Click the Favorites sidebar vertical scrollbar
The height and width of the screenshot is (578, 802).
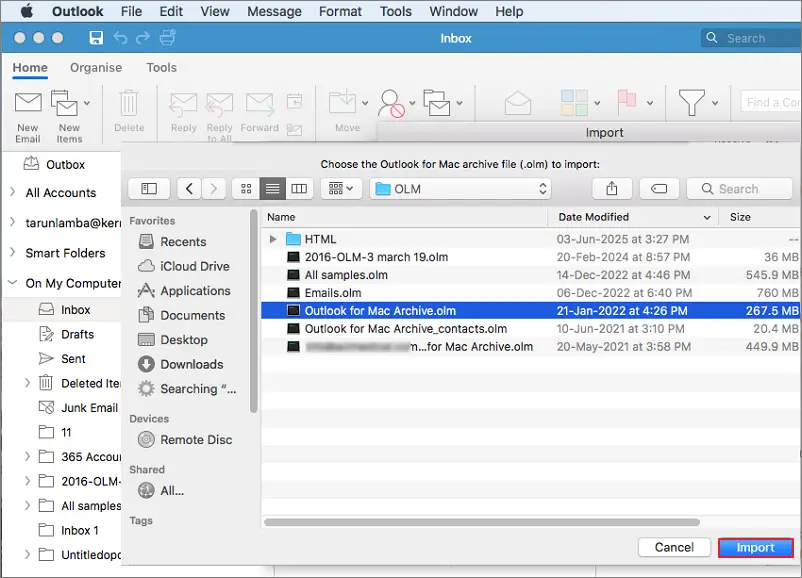coord(254,311)
